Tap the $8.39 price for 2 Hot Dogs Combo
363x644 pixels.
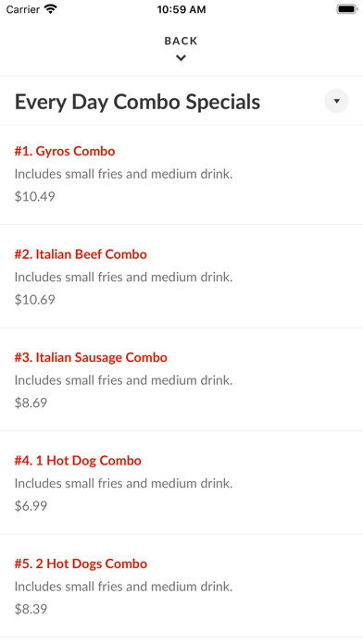(31, 609)
